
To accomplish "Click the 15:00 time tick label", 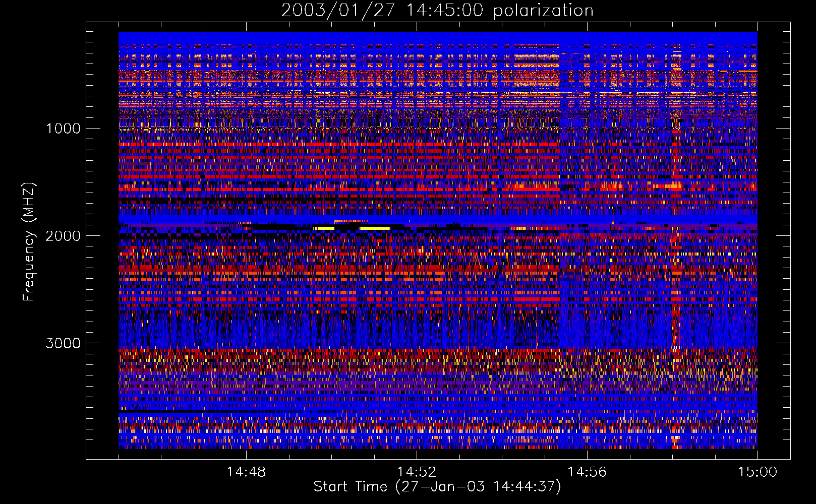I will tap(757, 472).
